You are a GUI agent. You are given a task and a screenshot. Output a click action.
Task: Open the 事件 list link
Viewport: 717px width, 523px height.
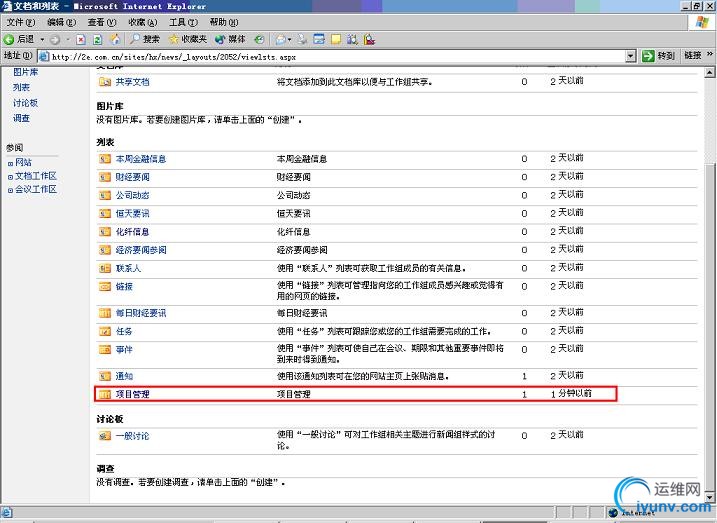pos(124,350)
